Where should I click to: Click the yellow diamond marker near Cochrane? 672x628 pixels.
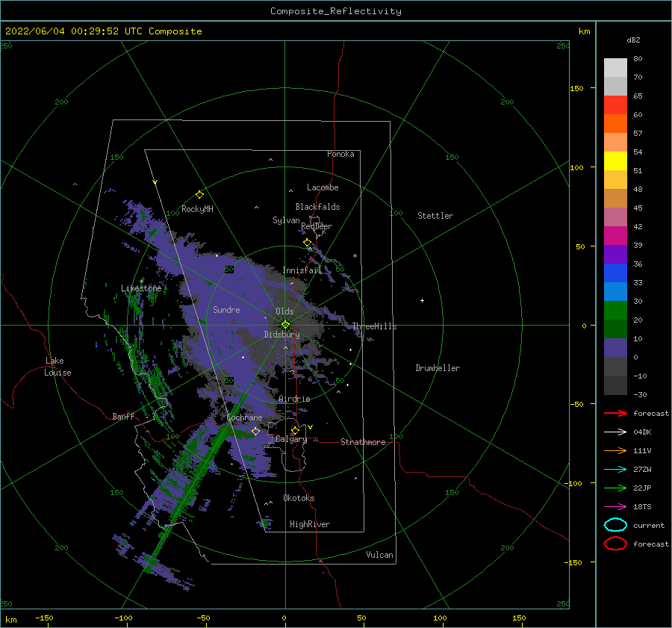pos(255,431)
